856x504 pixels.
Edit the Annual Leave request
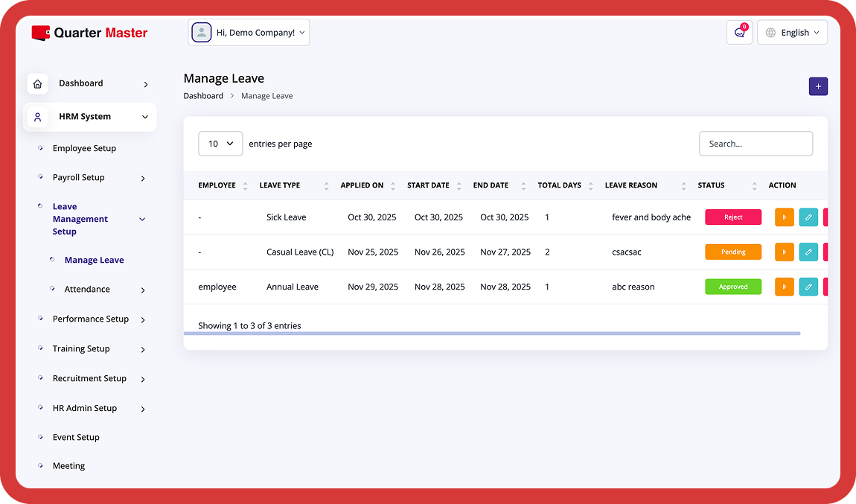808,287
